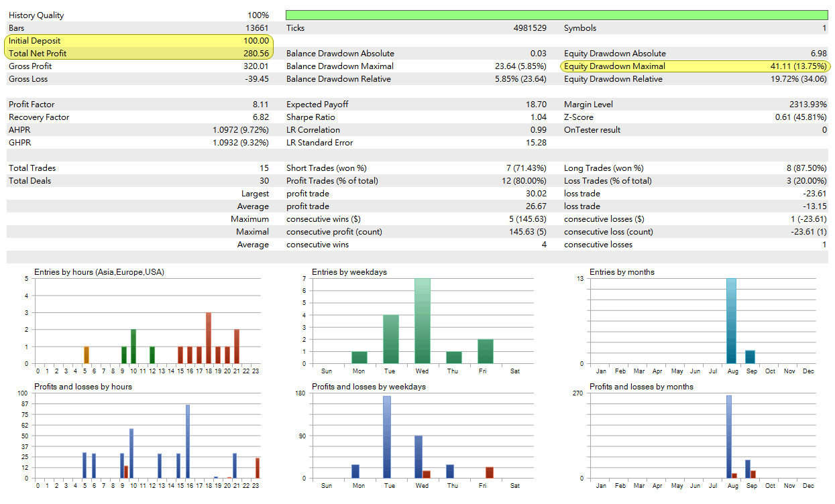Select the "History Quality" label
This screenshot has width=835, height=504.
(37, 15)
